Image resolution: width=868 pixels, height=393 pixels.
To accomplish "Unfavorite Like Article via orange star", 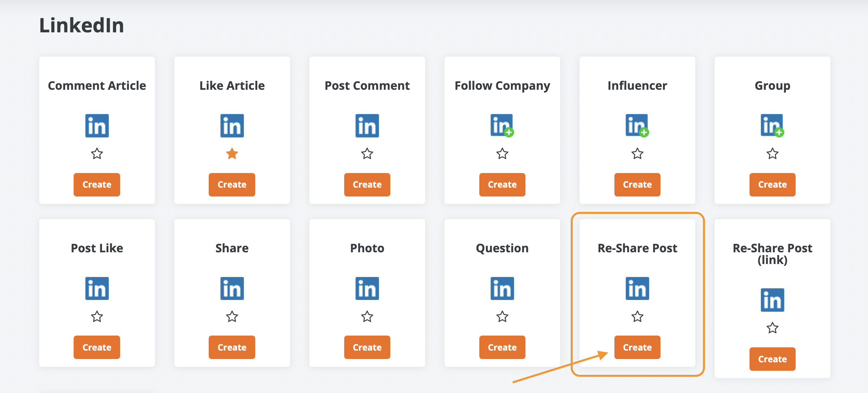I will click(232, 154).
